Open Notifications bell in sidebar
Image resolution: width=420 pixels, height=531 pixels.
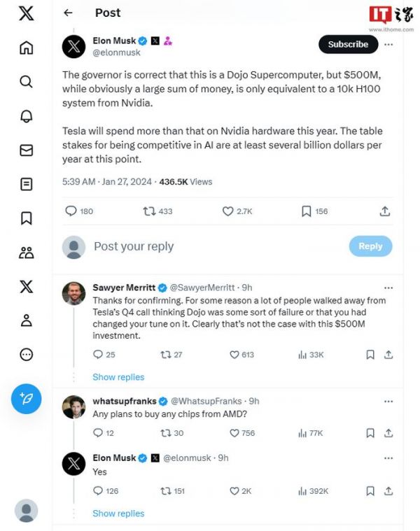(26, 116)
